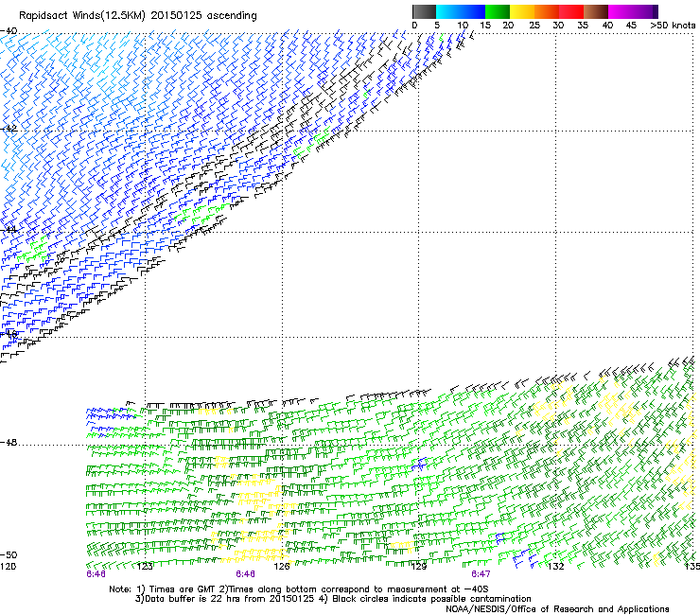Click the '129' longitude axis label
The image size is (700, 615).
419,567
